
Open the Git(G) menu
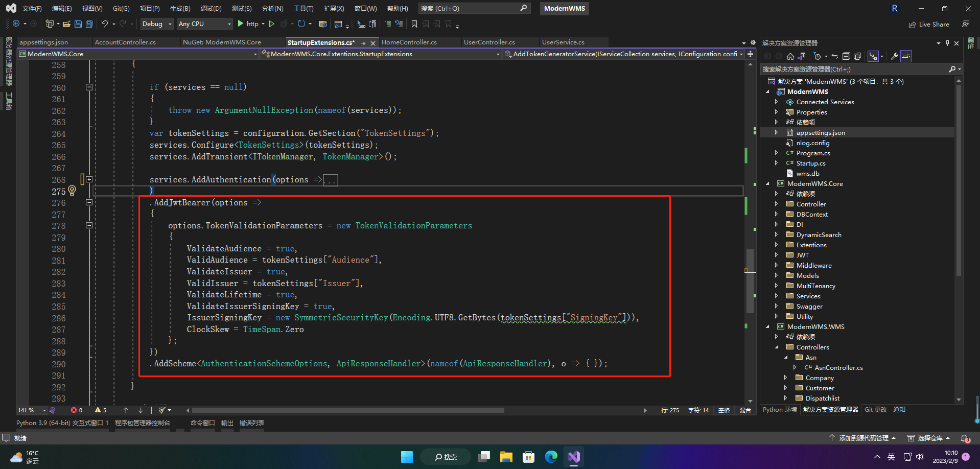[121, 9]
